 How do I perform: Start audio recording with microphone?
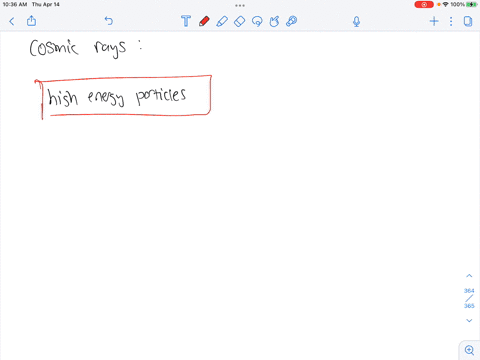click(356, 22)
